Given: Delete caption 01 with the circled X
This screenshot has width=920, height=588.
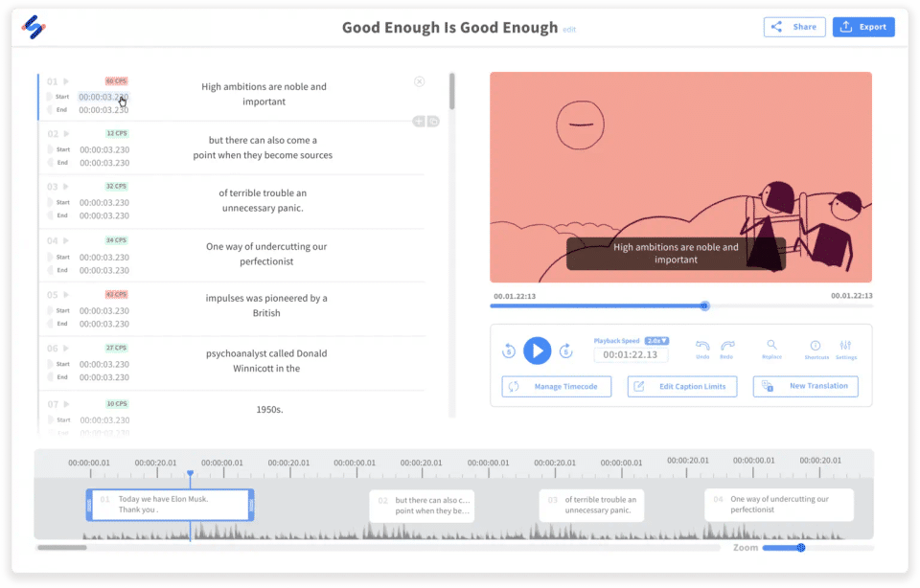Looking at the screenshot, I should coord(419,81).
